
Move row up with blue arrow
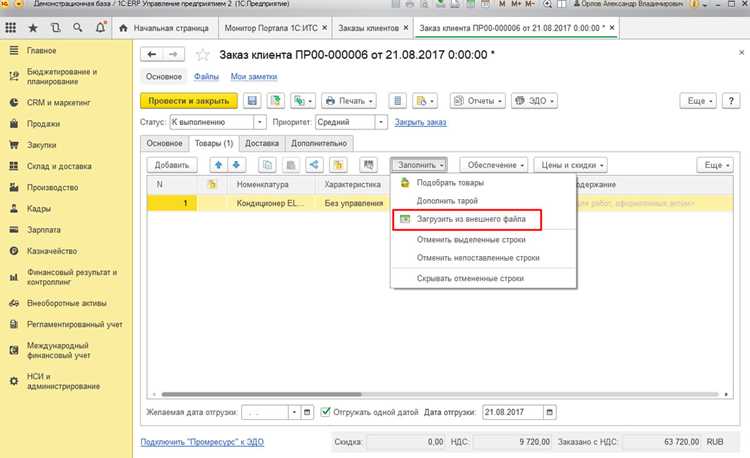point(219,165)
